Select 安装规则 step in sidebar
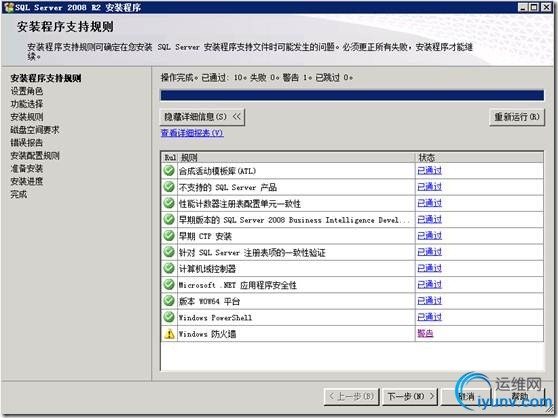Image resolution: width=558 pixels, height=418 pixels. point(27,117)
